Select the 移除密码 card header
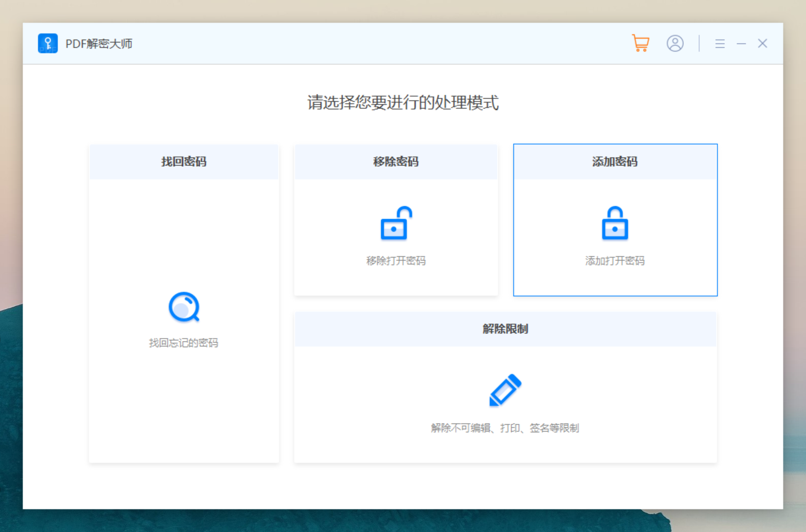Screen dimensions: 806x532 coord(396,162)
